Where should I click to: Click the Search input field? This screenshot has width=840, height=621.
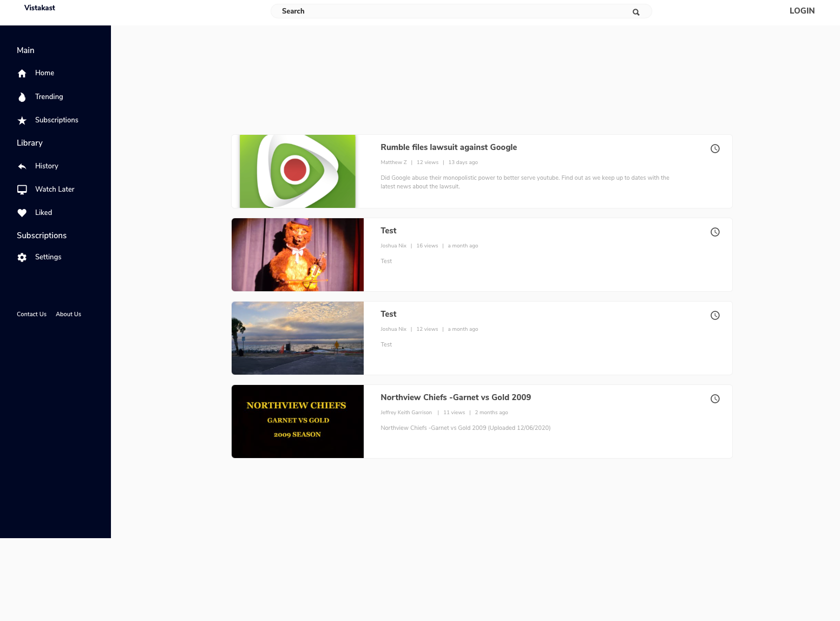[x=449, y=11]
